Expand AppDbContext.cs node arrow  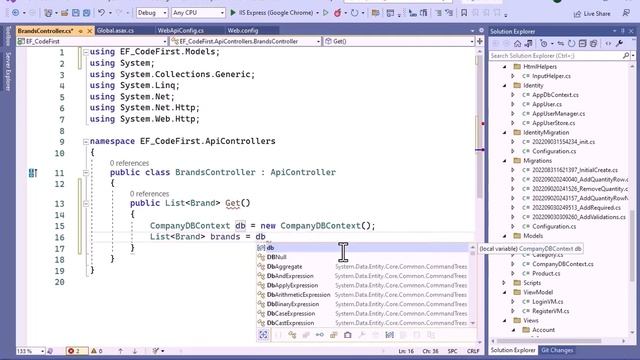[513, 95]
